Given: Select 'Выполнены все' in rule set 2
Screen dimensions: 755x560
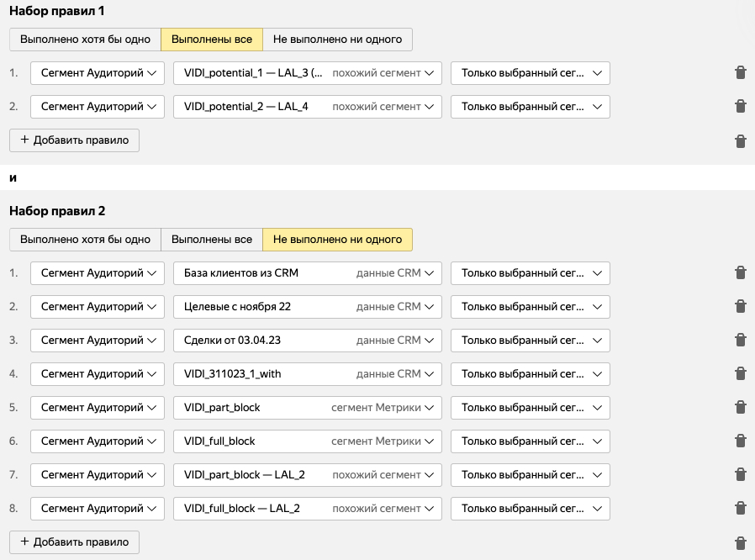Looking at the screenshot, I should pyautogui.click(x=211, y=240).
